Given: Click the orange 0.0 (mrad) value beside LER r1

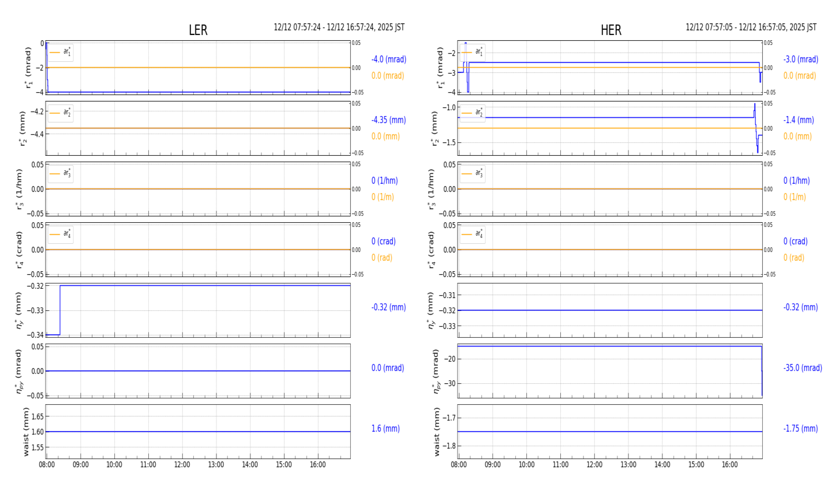Looking at the screenshot, I should 388,76.
